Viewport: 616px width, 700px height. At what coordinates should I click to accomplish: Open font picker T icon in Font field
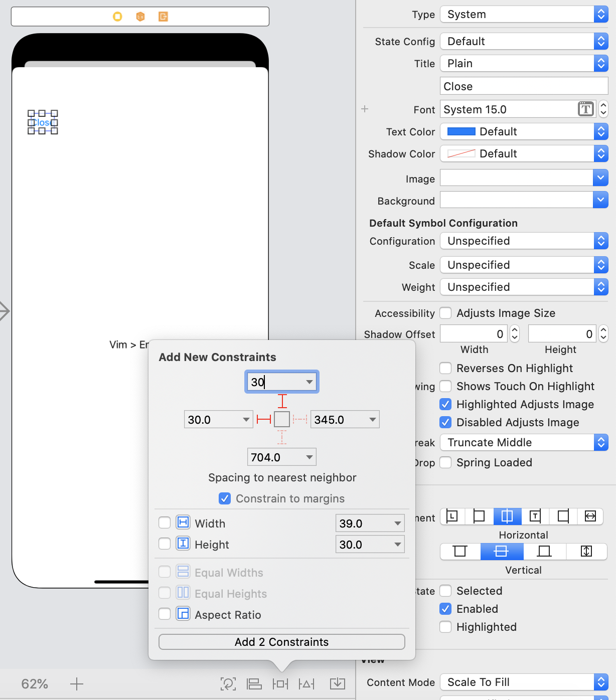[585, 109]
